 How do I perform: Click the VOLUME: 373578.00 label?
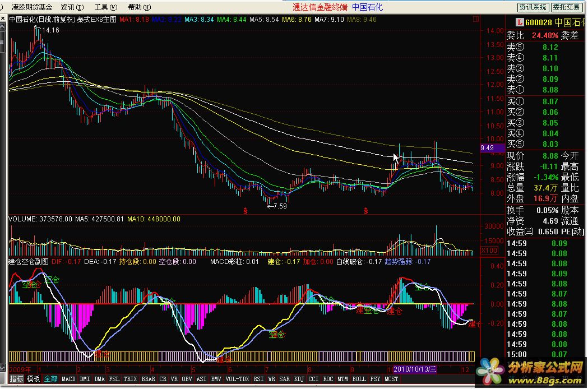tap(40, 219)
